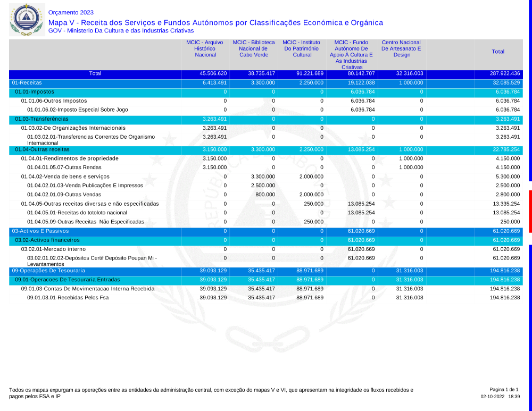Click the rightmost Total column header
Screen dimensions: 532x411
pos(498,52)
